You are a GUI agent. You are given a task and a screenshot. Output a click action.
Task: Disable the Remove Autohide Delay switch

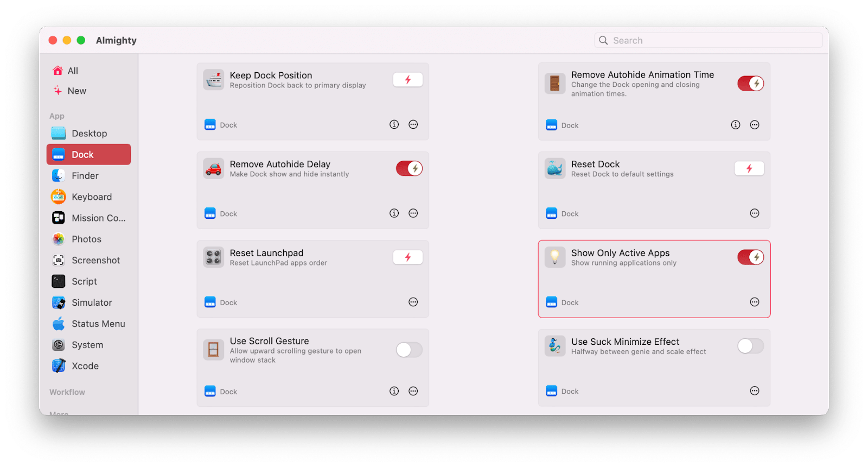coord(409,168)
